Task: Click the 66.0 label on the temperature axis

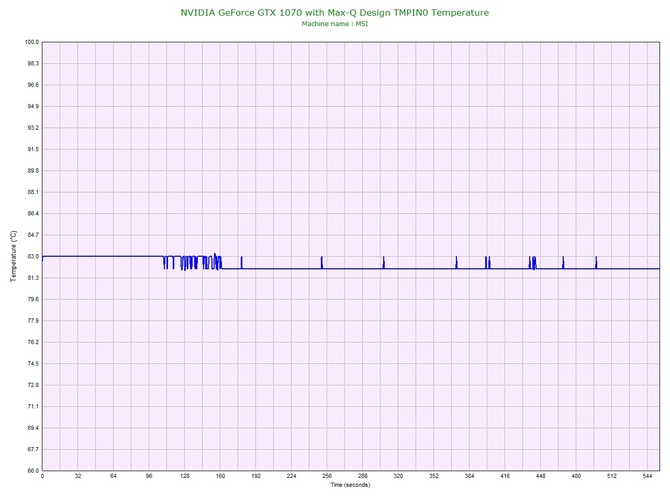Action: click(x=31, y=470)
